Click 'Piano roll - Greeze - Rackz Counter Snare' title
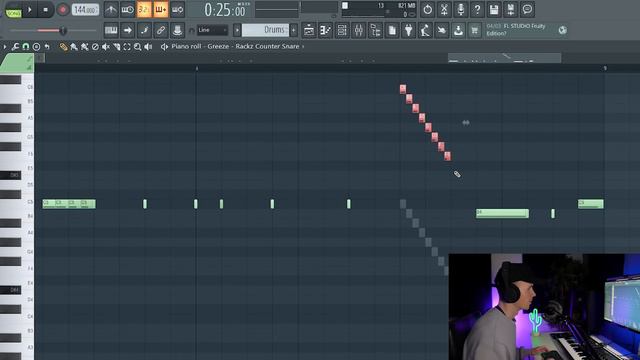Screen dimensions: 640x360 click(x=235, y=47)
